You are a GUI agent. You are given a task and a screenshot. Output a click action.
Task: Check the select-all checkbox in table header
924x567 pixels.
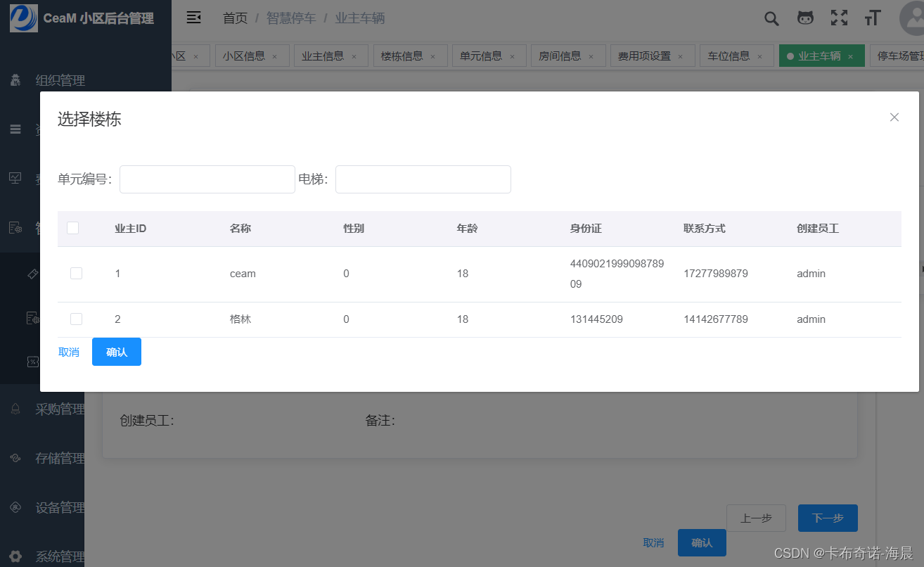[72, 228]
